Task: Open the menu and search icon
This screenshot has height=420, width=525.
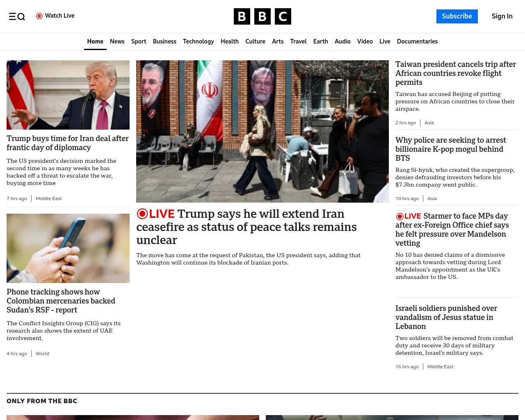Action: (17, 16)
